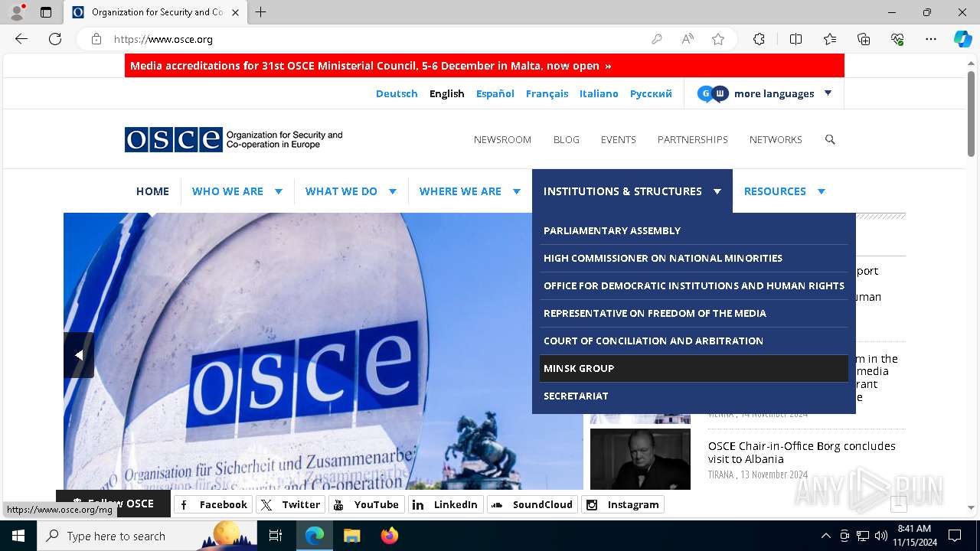Image resolution: width=980 pixels, height=551 pixels.
Task: Open the Windows Start menu
Action: point(18,536)
